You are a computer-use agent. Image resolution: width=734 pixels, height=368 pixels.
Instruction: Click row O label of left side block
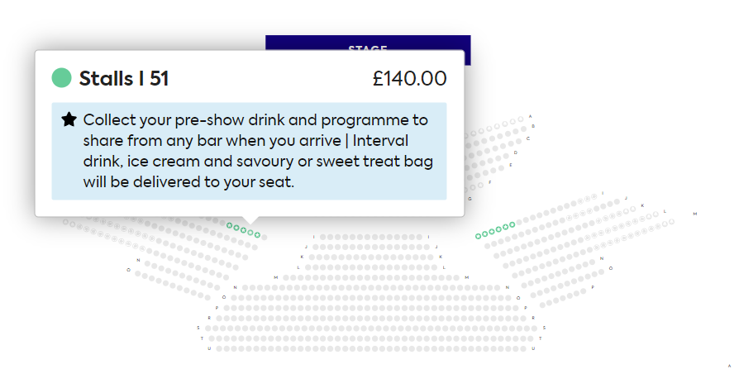128,270
